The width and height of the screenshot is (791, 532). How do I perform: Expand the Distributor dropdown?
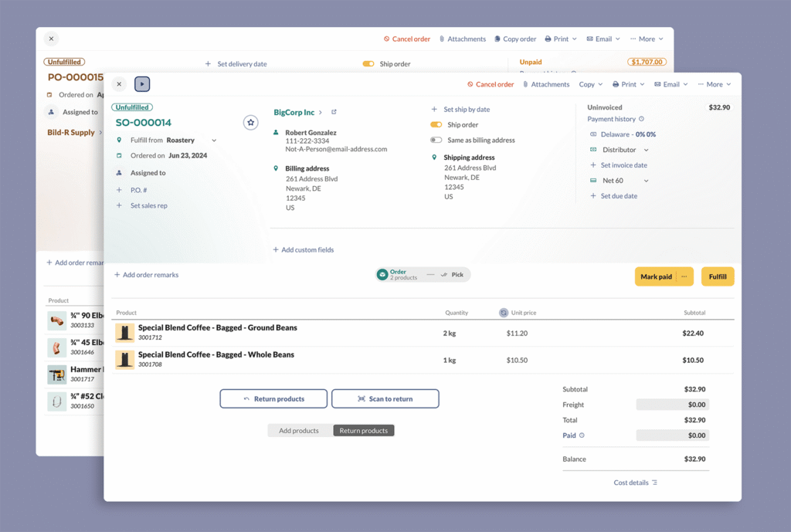pyautogui.click(x=646, y=150)
